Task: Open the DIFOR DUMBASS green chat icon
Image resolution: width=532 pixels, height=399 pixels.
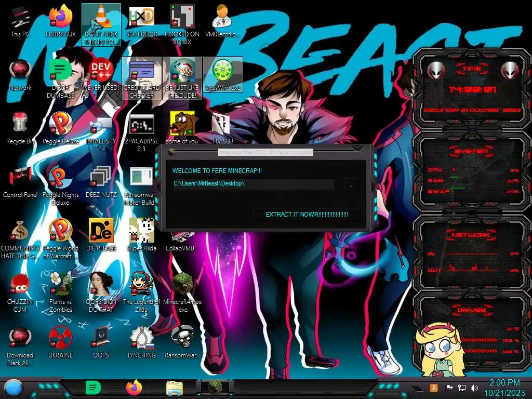Action: 60,79
